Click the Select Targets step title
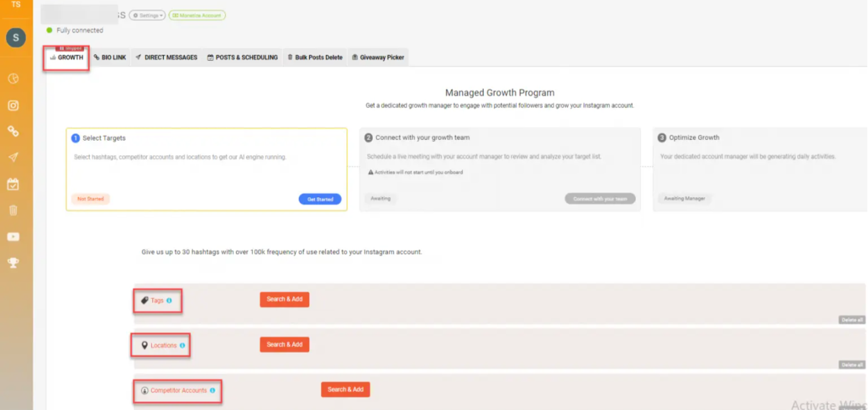Image resolution: width=868 pixels, height=410 pixels. click(104, 138)
